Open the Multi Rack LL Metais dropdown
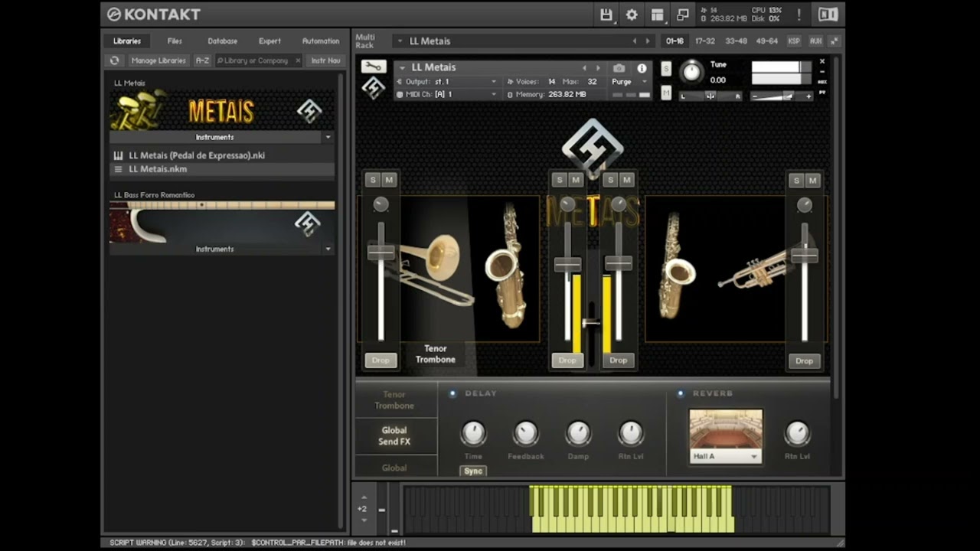 click(x=401, y=41)
